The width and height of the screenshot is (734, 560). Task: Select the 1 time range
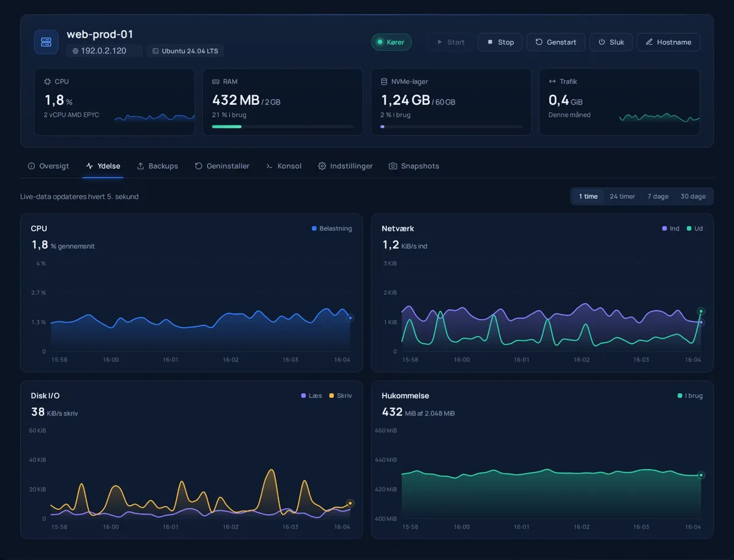pos(588,196)
